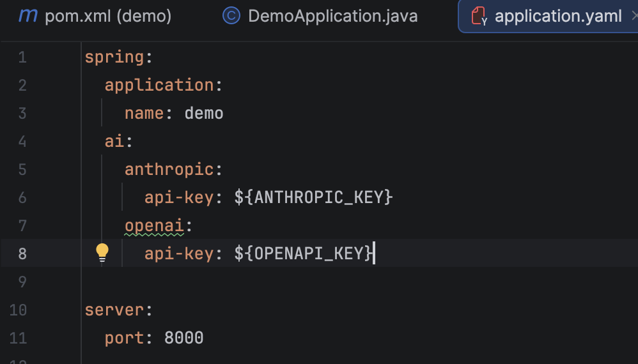
Task: Click the demo application name value
Action: coord(204,114)
